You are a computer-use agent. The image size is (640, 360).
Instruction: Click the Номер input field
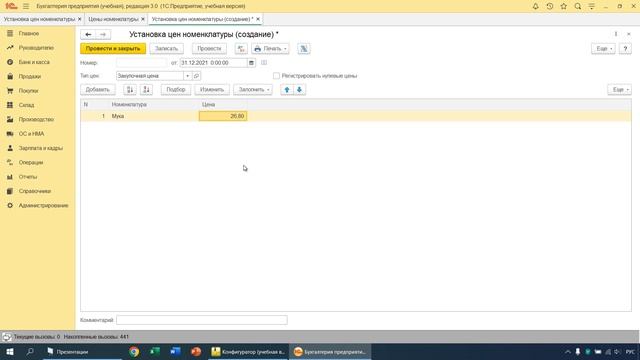[x=142, y=63]
